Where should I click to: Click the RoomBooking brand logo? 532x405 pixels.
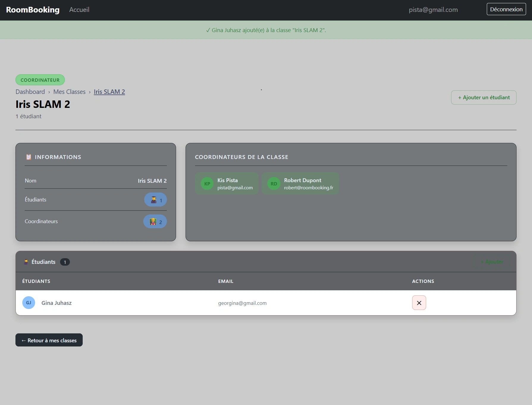[x=33, y=10]
